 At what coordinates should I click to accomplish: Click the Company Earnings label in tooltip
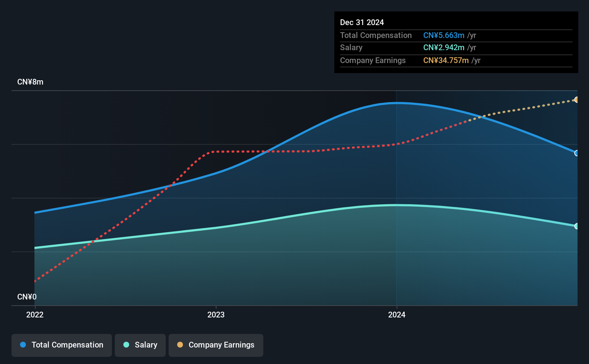pyautogui.click(x=373, y=60)
